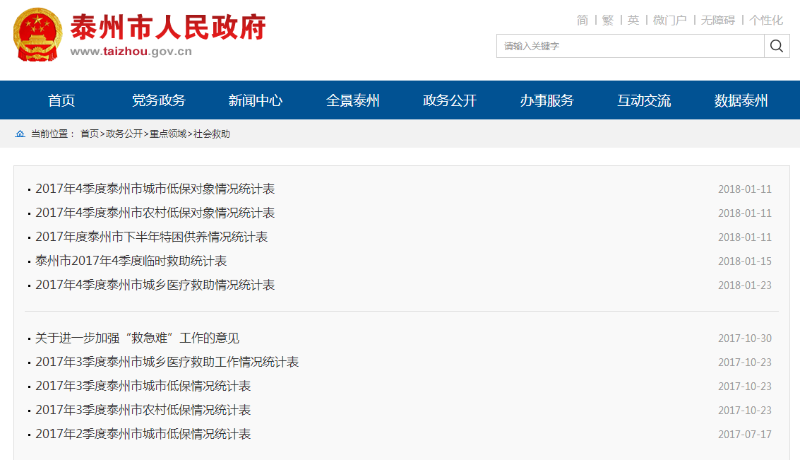This screenshot has width=800, height=460.
Task: Click the home icon in breadcrumb
Action: (21, 134)
